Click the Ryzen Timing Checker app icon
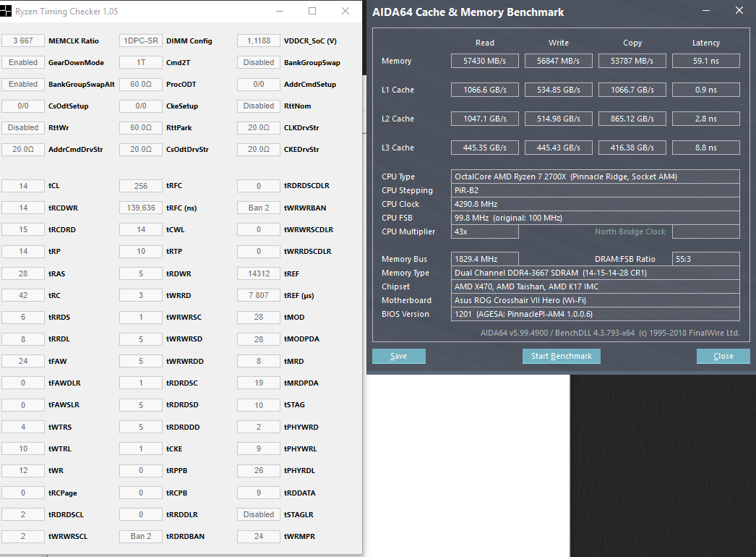Viewport: 756px width, 557px height. [x=5, y=11]
